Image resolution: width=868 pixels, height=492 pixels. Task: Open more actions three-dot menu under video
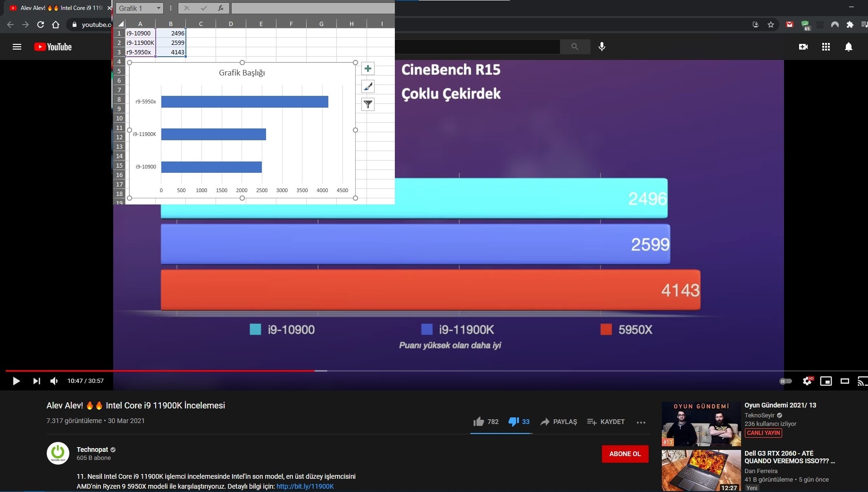pos(641,422)
